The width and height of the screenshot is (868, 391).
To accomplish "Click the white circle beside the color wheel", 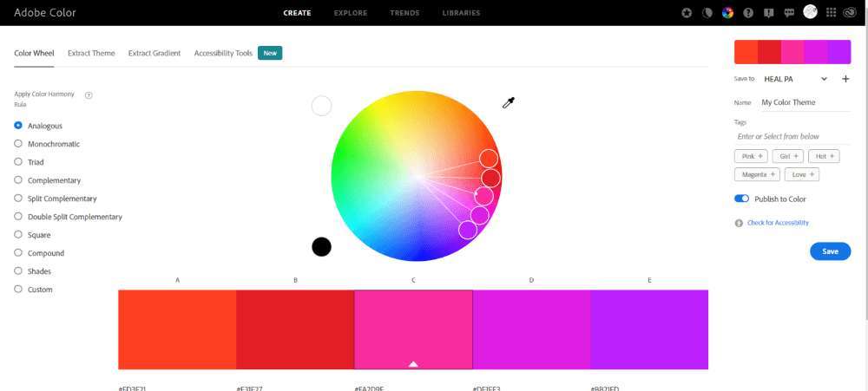I will click(x=322, y=106).
